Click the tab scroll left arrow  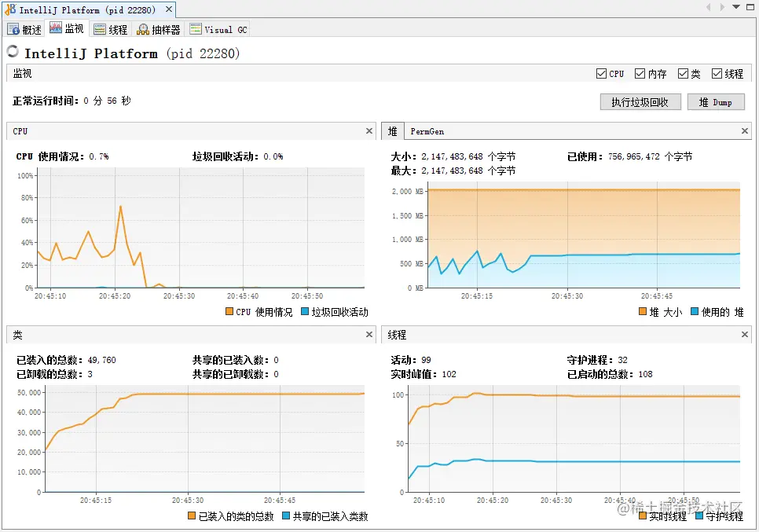tap(709, 7)
